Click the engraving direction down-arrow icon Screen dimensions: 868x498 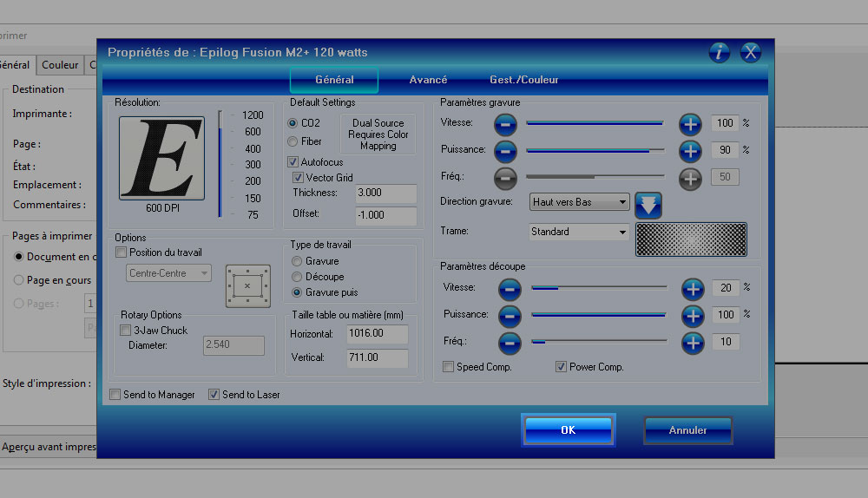(648, 206)
